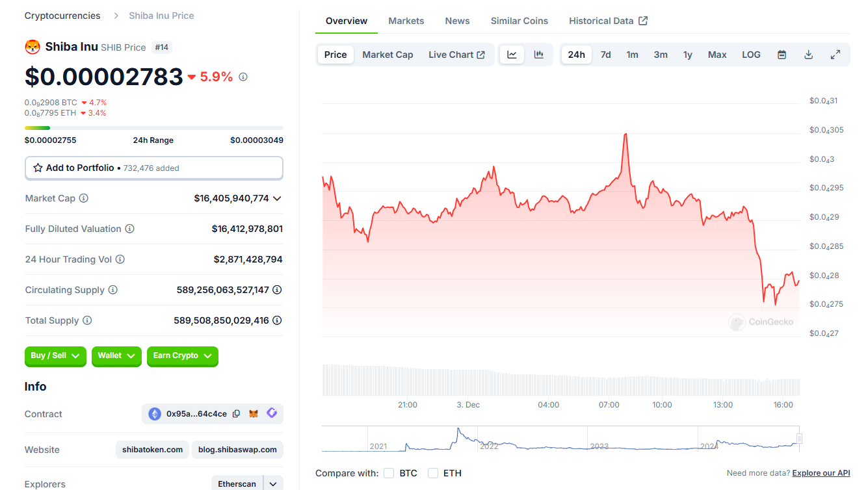The height and width of the screenshot is (490, 868).
Task: Click the price peak near 07:00 on chart
Action: tap(625, 135)
